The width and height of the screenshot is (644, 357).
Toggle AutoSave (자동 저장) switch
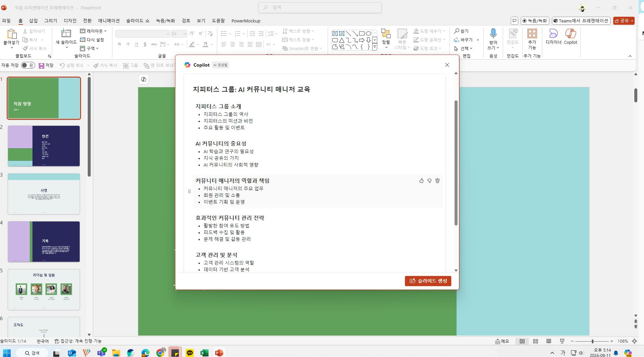[x=28, y=66]
